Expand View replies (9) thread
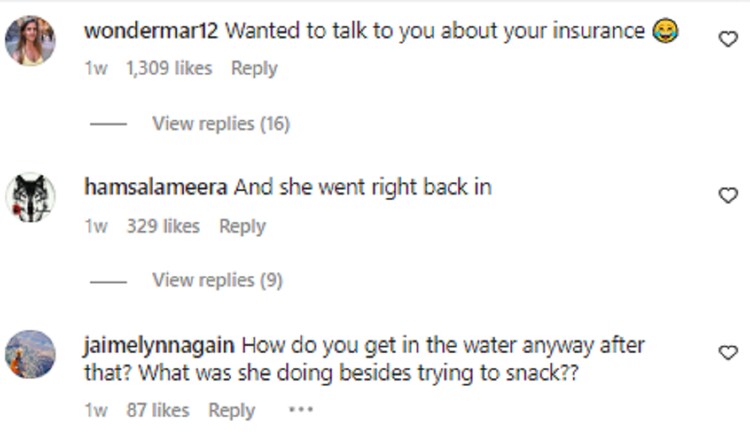 pos(217,281)
